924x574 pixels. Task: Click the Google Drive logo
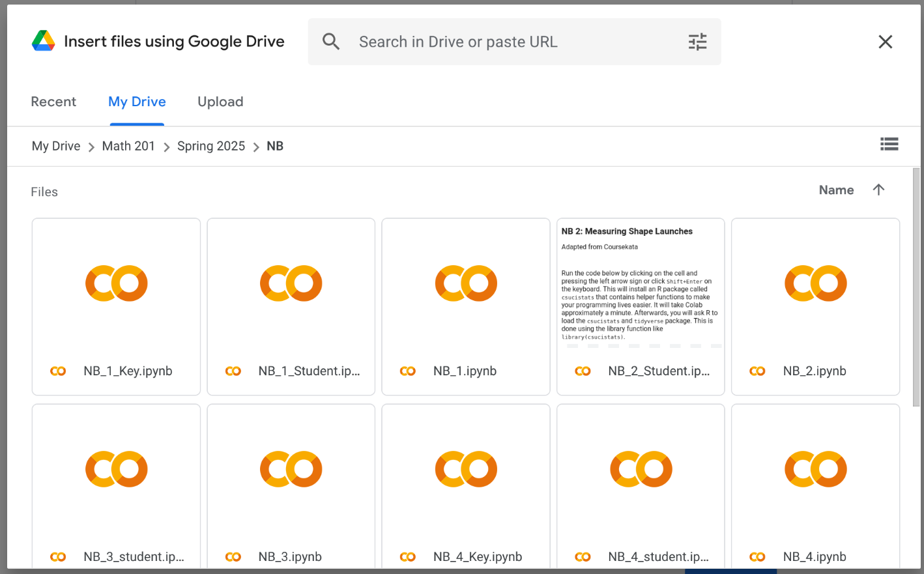click(44, 42)
